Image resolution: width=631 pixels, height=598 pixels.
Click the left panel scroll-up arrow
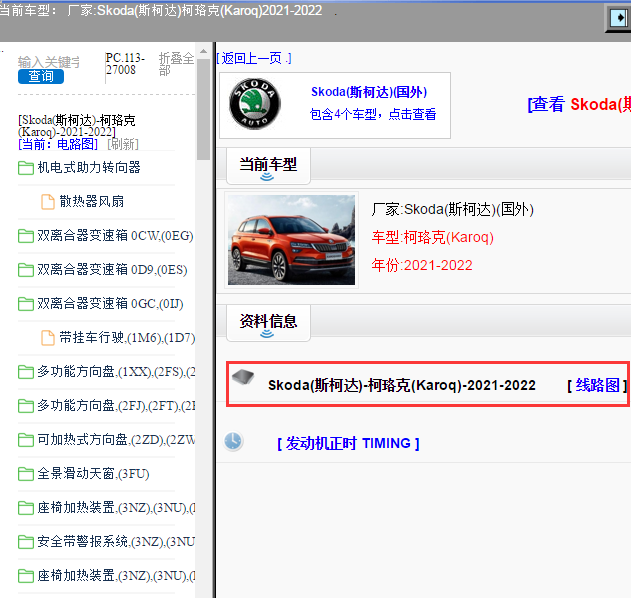203,52
